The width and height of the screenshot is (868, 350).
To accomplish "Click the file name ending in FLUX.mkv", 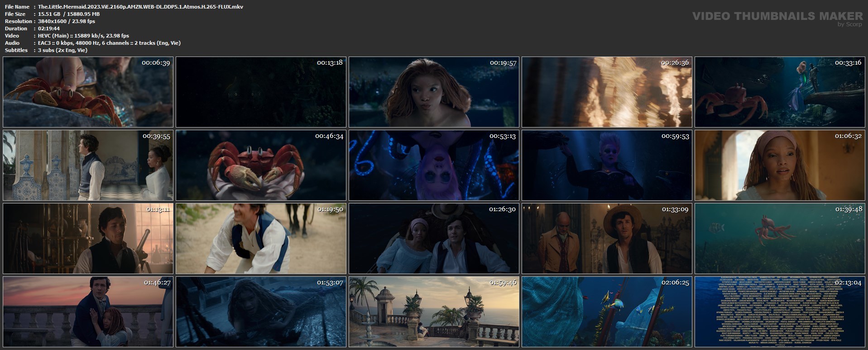I will pos(140,7).
